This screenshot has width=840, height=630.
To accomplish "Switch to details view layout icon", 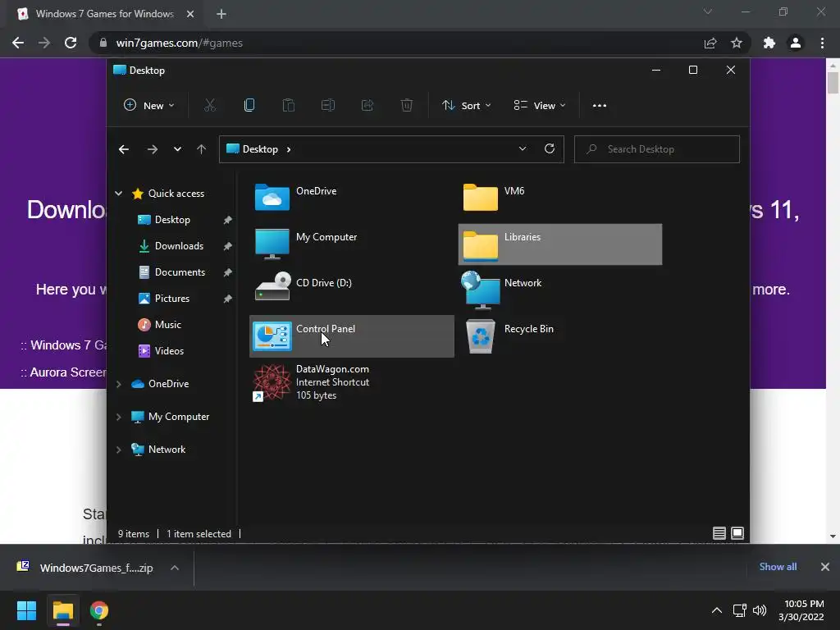I will pyautogui.click(x=719, y=533).
